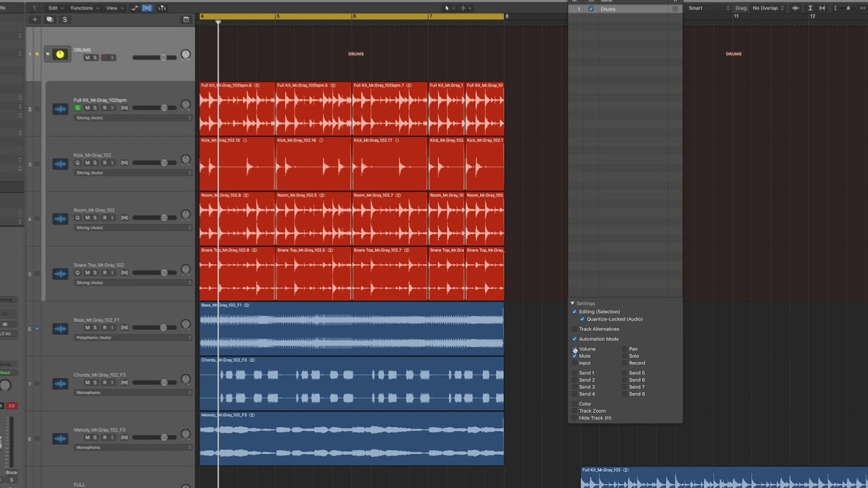Image resolution: width=868 pixels, height=488 pixels.
Task: Enable the Pan checkbox in Settings
Action: tap(625, 349)
